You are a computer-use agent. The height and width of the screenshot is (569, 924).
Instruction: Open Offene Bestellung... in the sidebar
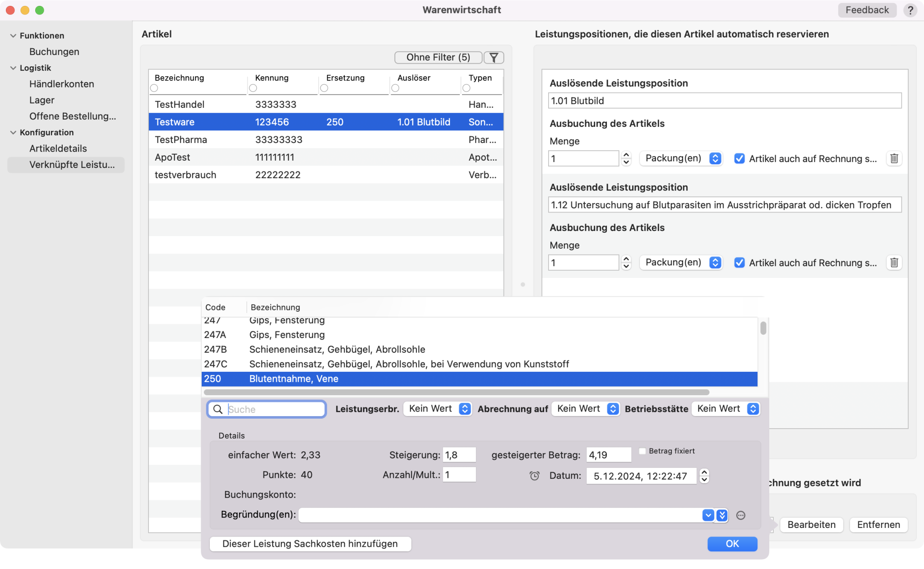click(x=73, y=116)
